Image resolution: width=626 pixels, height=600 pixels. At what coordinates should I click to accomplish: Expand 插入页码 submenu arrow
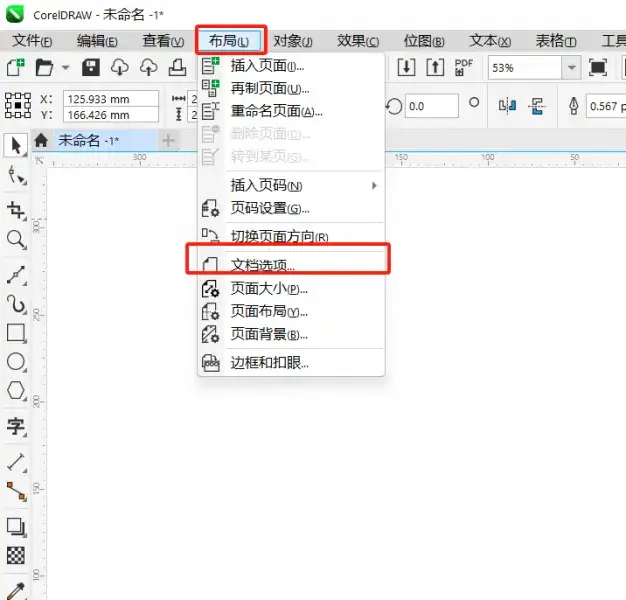[x=374, y=186]
